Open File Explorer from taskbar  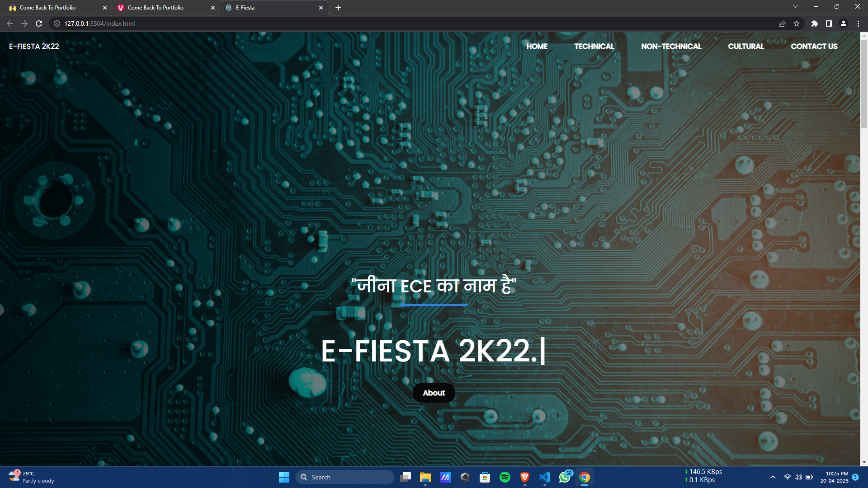click(425, 477)
